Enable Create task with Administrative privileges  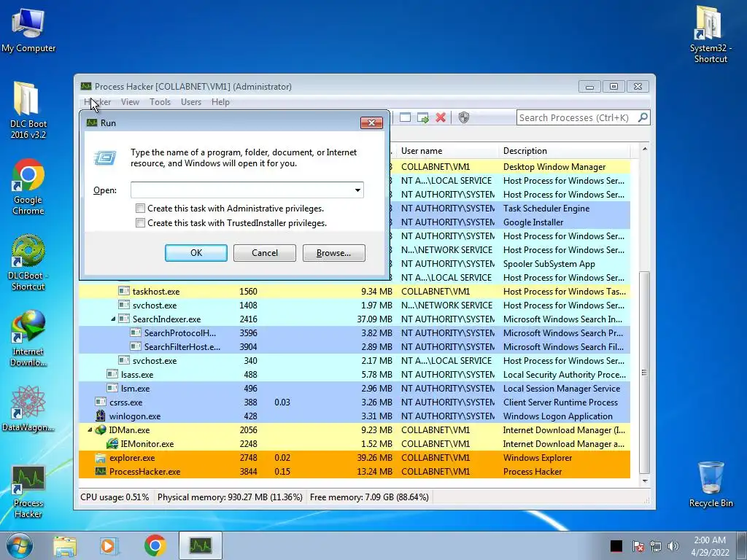point(140,208)
